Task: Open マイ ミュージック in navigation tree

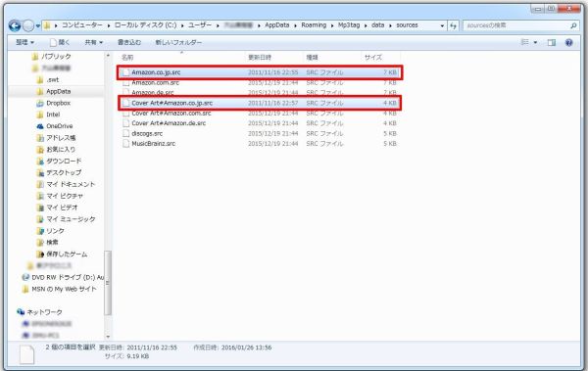Action: 71,219
